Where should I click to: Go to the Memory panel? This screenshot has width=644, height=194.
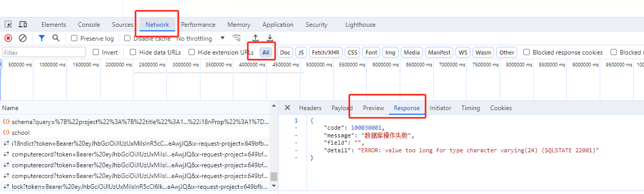pyautogui.click(x=239, y=25)
